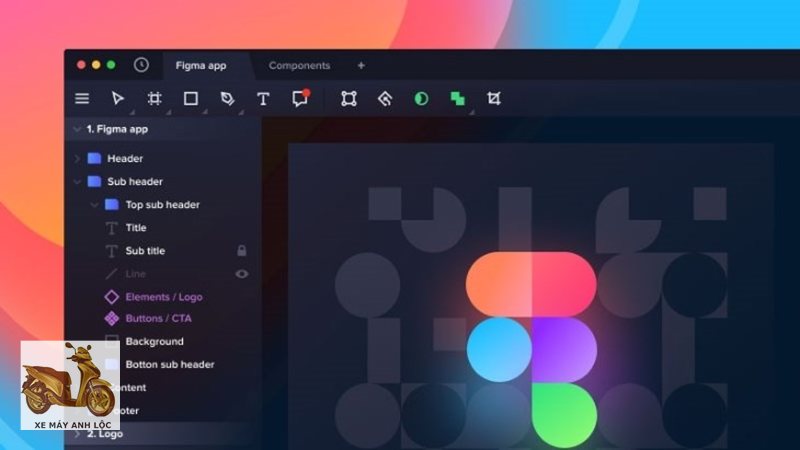This screenshot has height=450, width=800.
Task: Collapse the Sub header frame chevron
Action: pyautogui.click(x=77, y=182)
